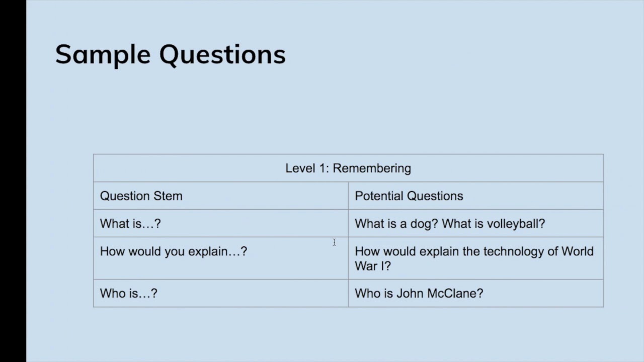The image size is (644, 362).
Task: Click the World War I technology question cell
Action: tap(475, 258)
